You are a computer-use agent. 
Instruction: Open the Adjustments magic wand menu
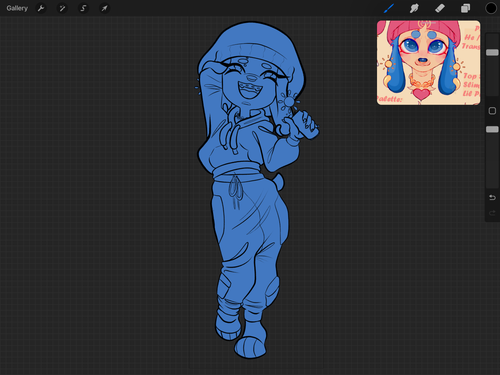click(62, 8)
